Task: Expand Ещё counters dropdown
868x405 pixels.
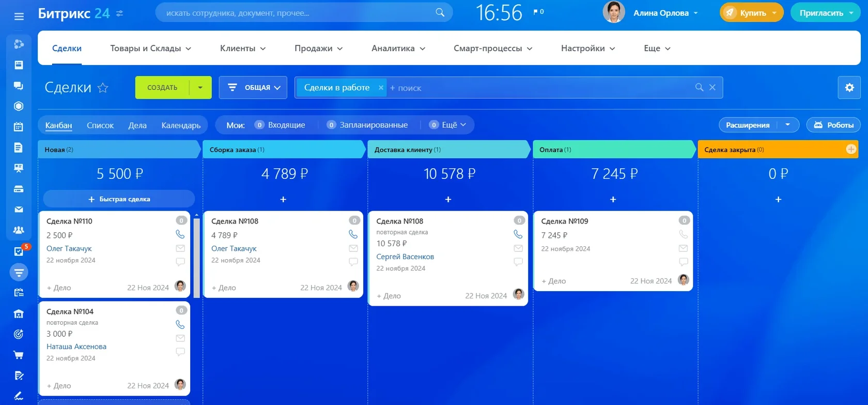Action: (x=448, y=125)
